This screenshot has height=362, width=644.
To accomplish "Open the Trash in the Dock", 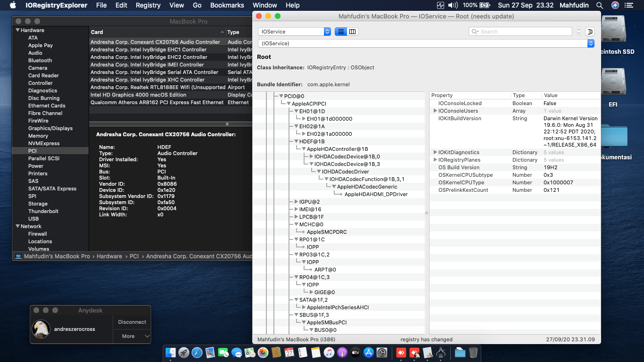I will 473,352.
